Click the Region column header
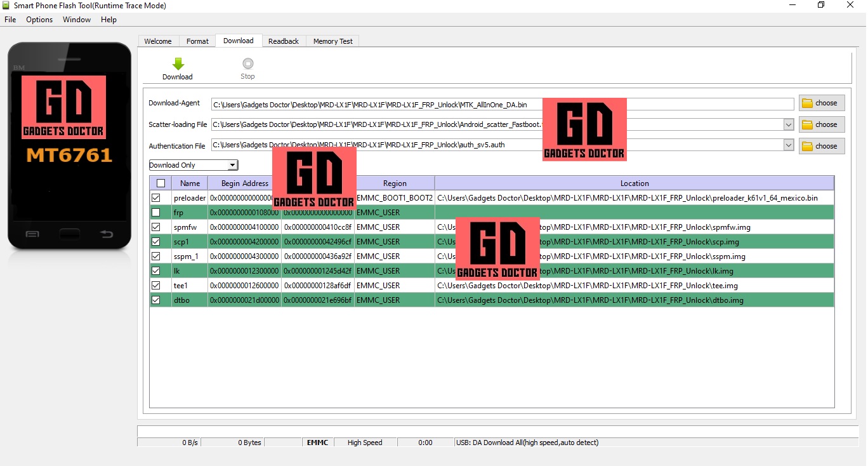The image size is (868, 466). tap(395, 183)
